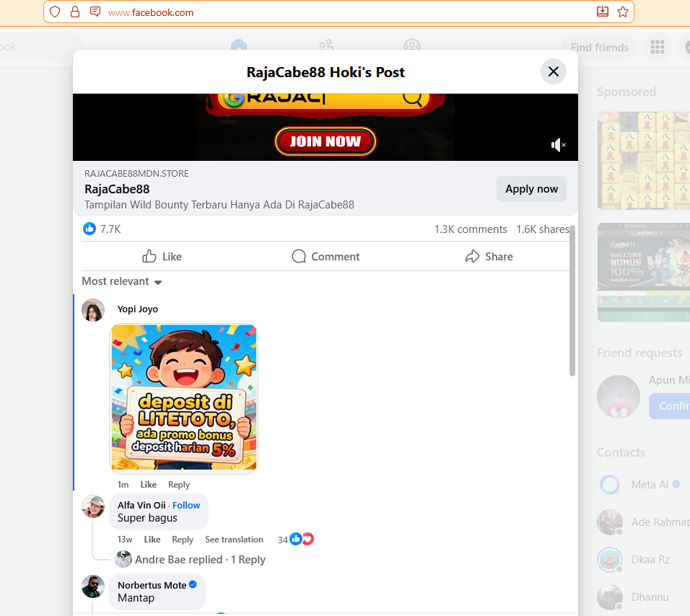The width and height of the screenshot is (690, 616).
Task: Click the verified badge beside Norbertus Mote
Action: tap(193, 584)
